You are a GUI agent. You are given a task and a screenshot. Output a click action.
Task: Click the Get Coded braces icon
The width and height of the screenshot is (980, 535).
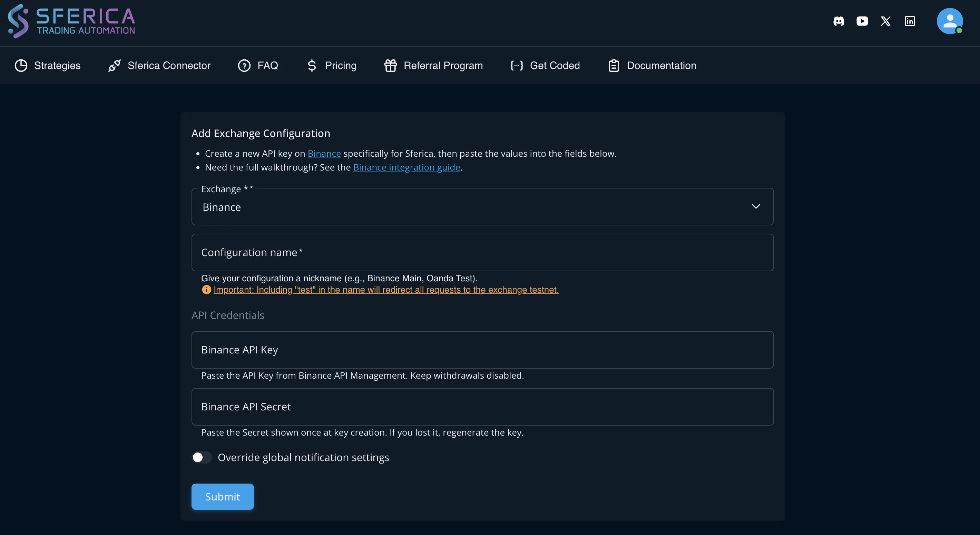tap(517, 66)
